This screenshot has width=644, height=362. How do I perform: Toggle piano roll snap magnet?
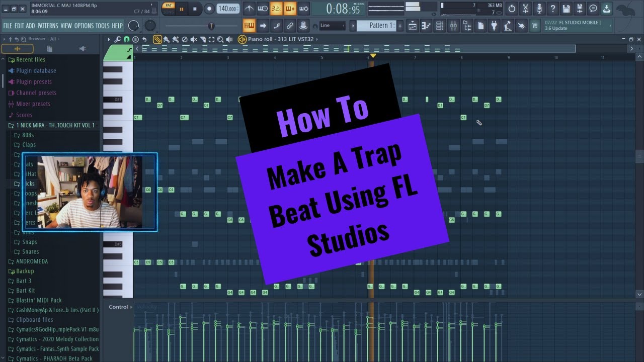tap(126, 39)
